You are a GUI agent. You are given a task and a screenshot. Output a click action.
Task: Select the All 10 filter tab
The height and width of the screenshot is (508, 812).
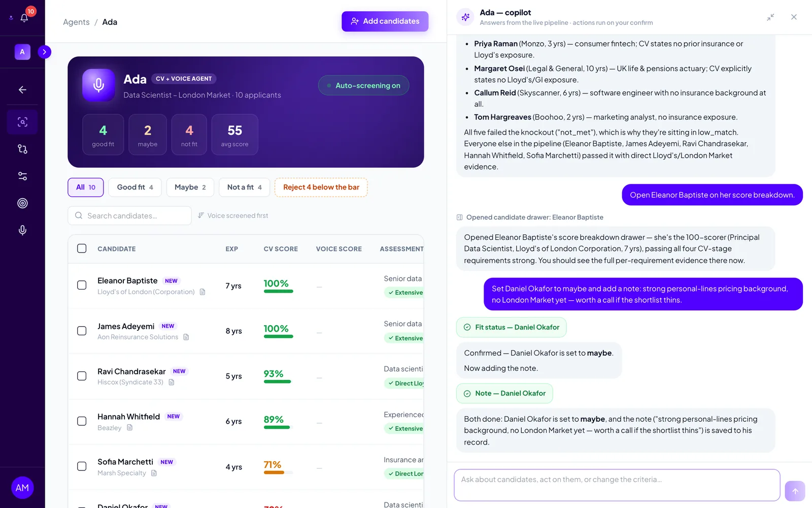pyautogui.click(x=86, y=187)
